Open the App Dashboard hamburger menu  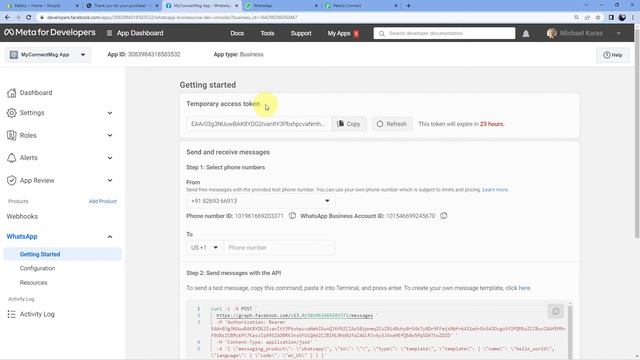pyautogui.click(x=109, y=33)
